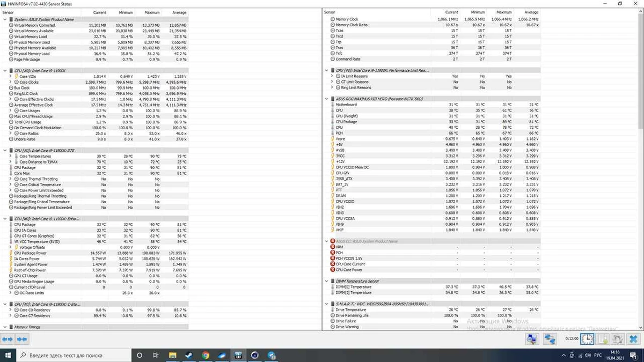Start logging with the log file icon
The image size is (644, 362).
tap(603, 339)
